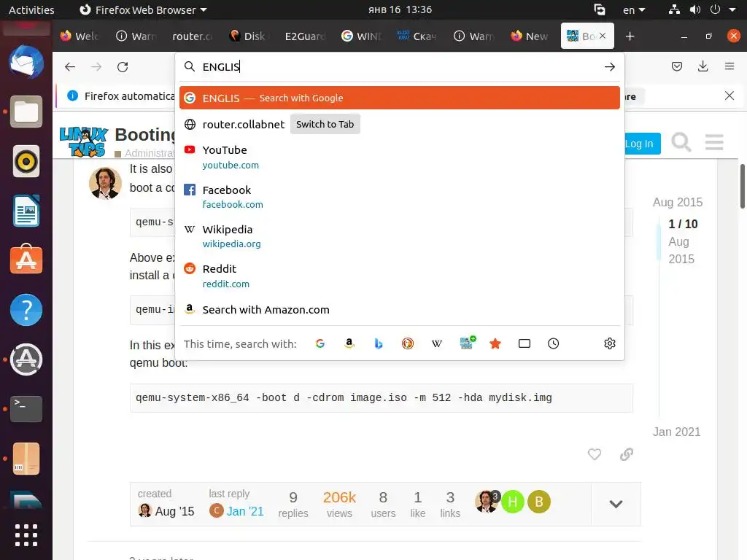Choose the Facebook suggestion
Viewport: 747px width, 560px height.
(x=399, y=197)
